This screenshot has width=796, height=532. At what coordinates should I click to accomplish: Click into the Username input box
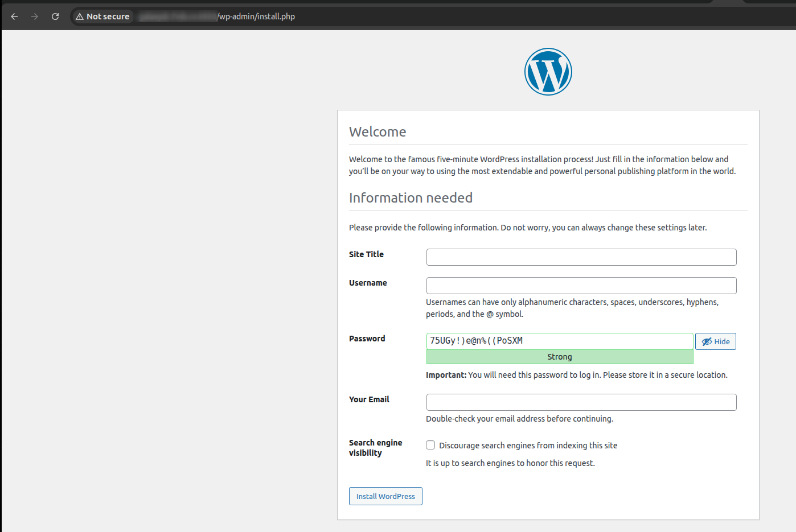click(x=581, y=286)
